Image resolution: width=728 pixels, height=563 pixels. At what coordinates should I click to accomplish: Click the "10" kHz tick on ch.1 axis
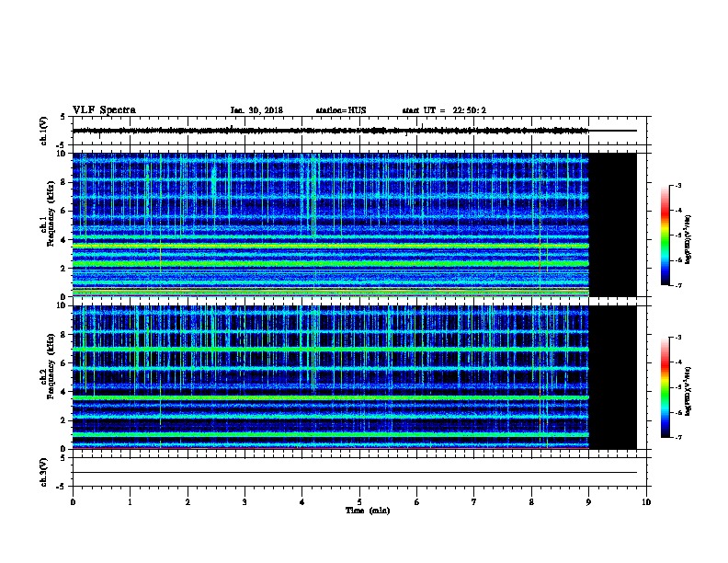click(61, 154)
